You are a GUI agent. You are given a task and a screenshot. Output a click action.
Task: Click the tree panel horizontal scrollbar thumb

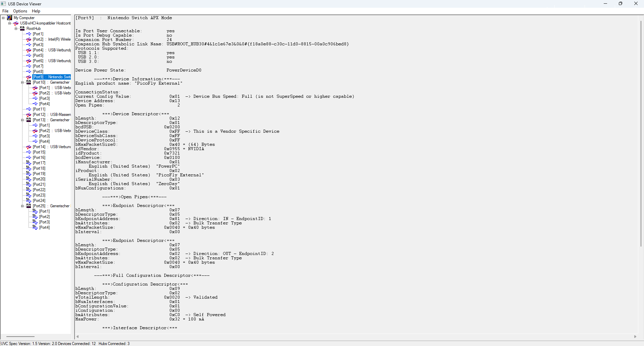pos(20,337)
